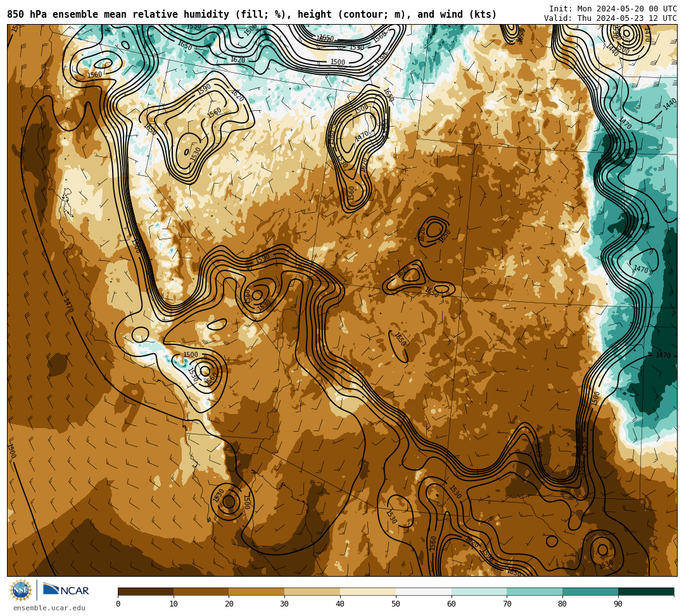Click the colorbar tick label 90
This screenshot has width=684, height=616.
618,604
